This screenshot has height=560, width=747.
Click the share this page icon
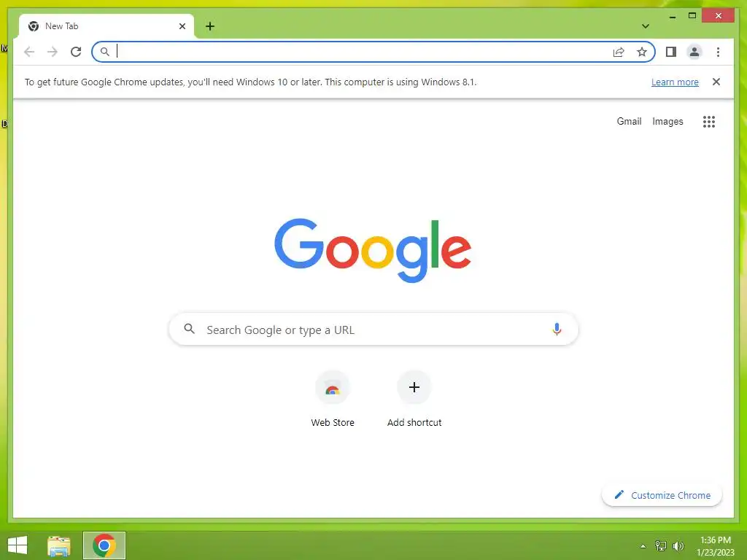(x=619, y=52)
